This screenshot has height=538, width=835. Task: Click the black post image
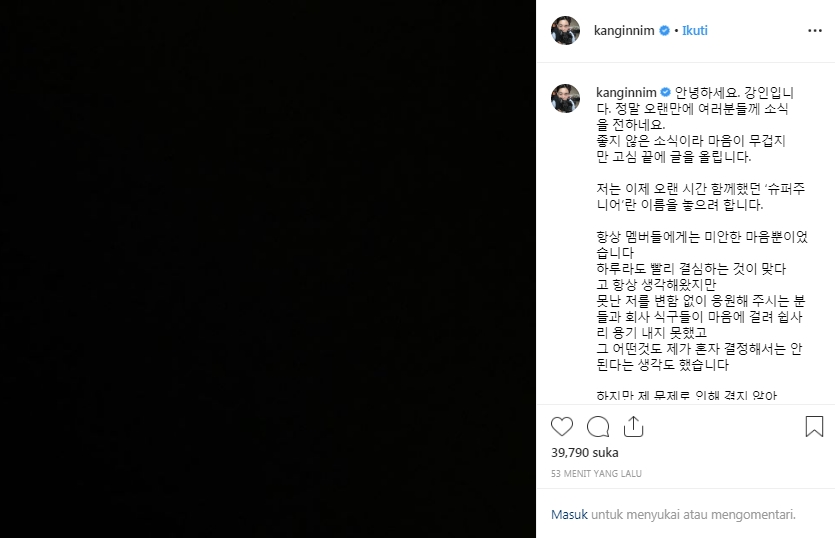click(x=268, y=269)
